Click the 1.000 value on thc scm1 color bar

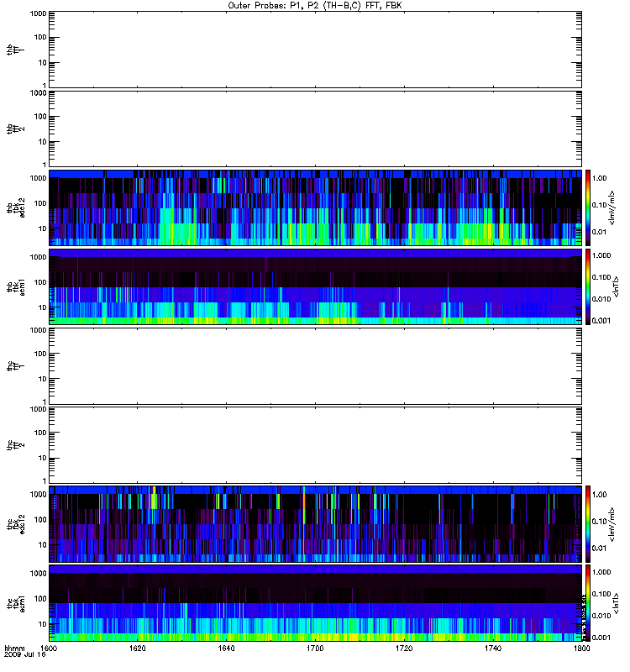pyautogui.click(x=601, y=572)
